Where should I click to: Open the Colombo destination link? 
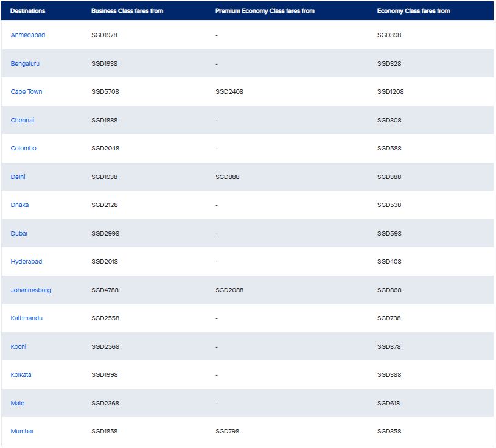coord(23,149)
